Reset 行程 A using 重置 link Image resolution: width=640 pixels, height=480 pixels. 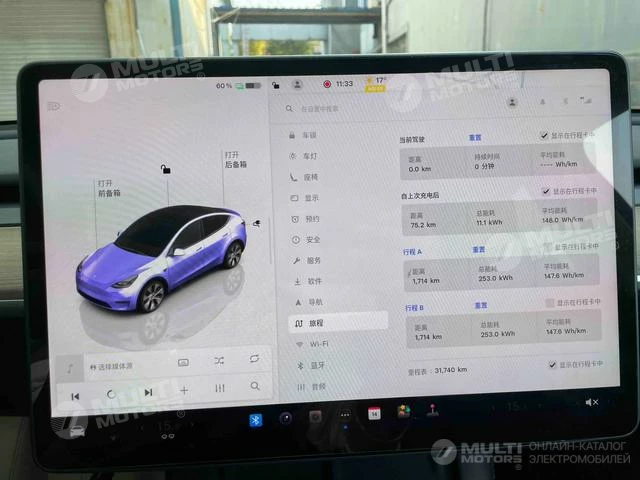click(479, 249)
